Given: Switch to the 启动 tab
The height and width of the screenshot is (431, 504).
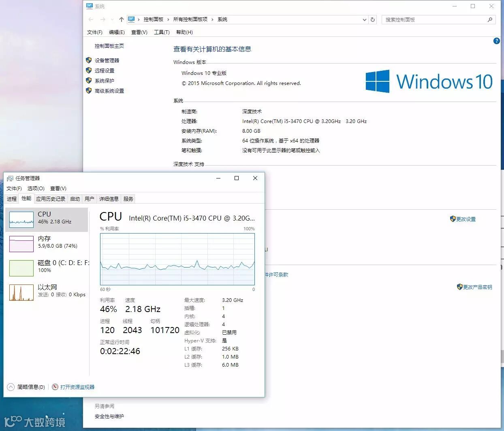Looking at the screenshot, I should click(x=75, y=199).
